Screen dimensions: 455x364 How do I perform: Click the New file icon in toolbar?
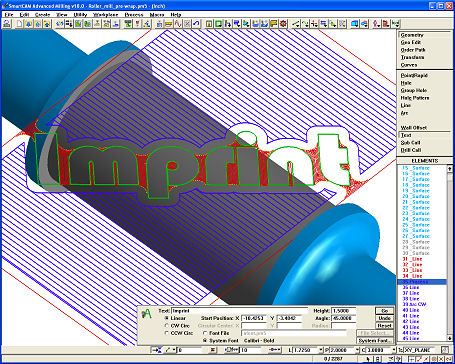tap(20, 24)
